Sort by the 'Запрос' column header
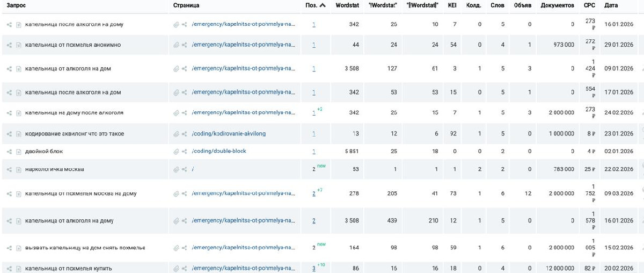This screenshot has width=644, height=273. pos(16,5)
